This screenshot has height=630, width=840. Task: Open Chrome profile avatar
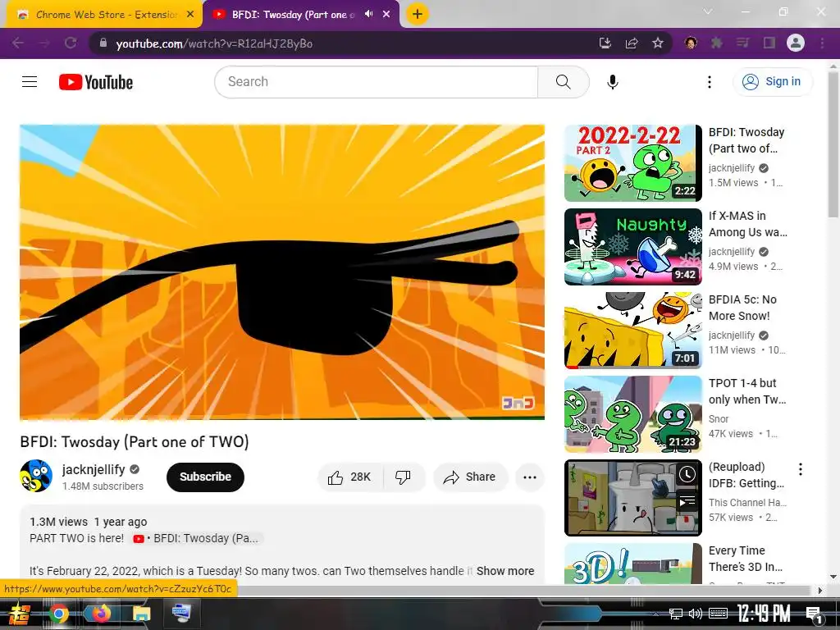point(796,43)
